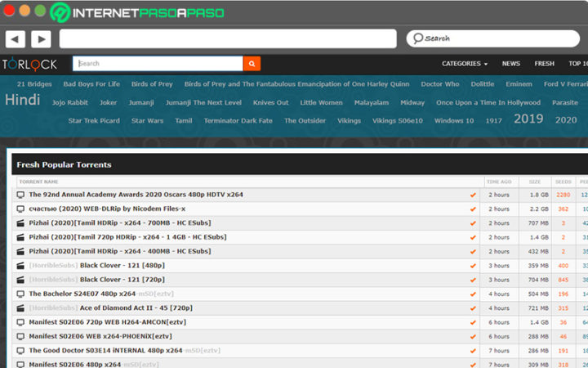Click the TV icon beside Academy Awards torrent
588x368 pixels.
pyautogui.click(x=20, y=195)
